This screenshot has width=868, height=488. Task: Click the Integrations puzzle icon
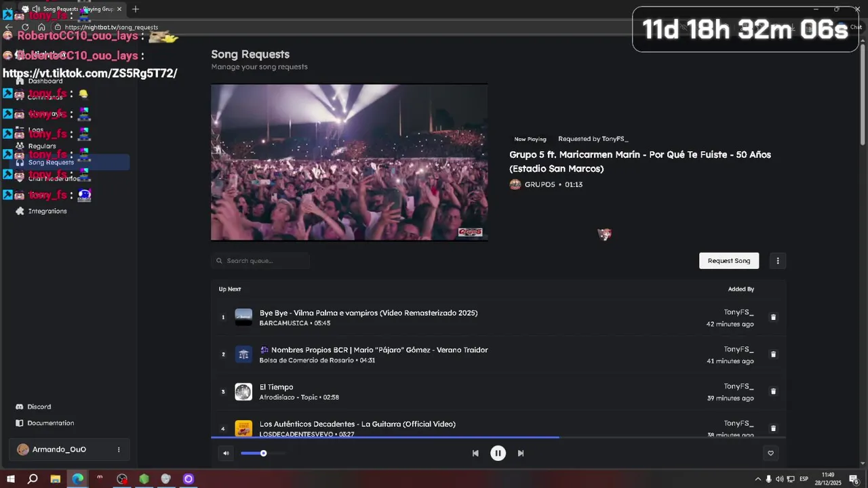[x=20, y=211]
